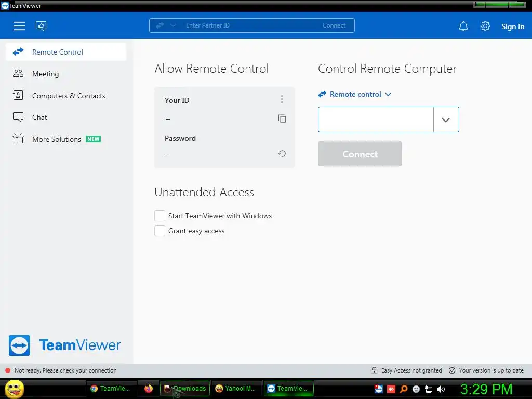Click the 3:29 PM clock

point(486,389)
